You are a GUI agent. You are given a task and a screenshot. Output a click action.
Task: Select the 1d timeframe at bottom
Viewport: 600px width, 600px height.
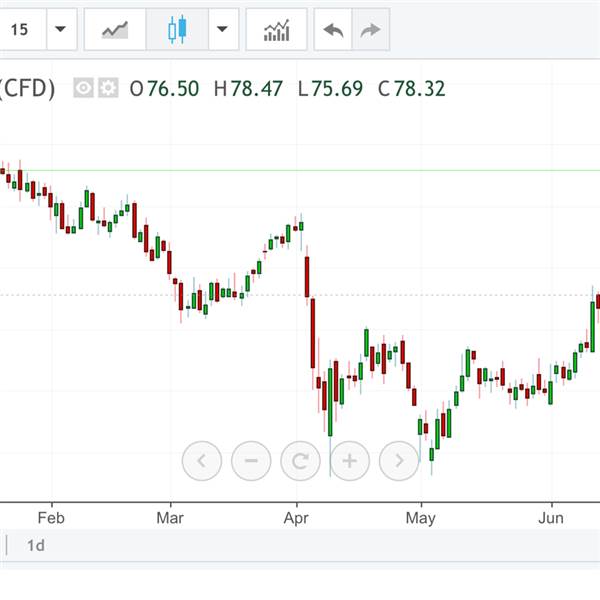point(36,545)
